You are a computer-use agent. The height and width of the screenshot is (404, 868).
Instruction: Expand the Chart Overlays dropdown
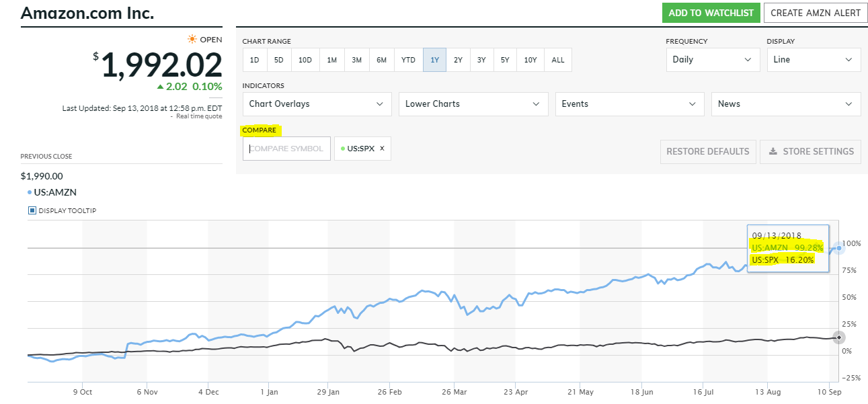[x=317, y=104]
